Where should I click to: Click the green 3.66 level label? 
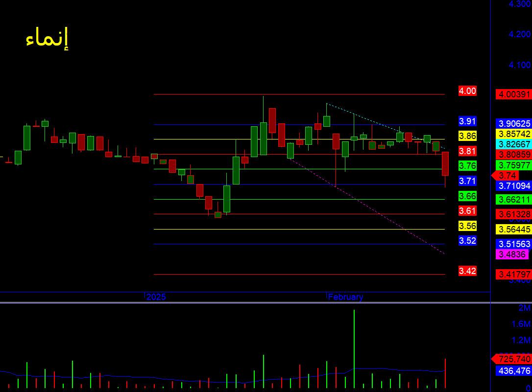tap(467, 196)
